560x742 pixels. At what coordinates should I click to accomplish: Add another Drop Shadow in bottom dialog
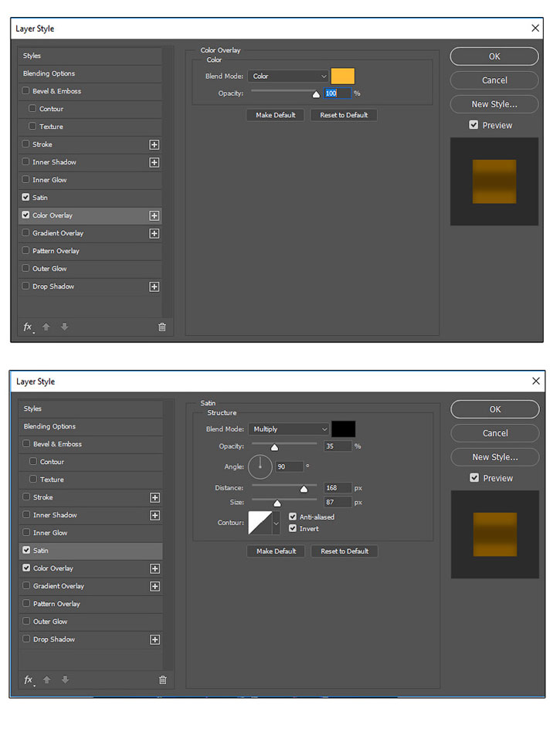pyautogui.click(x=154, y=640)
